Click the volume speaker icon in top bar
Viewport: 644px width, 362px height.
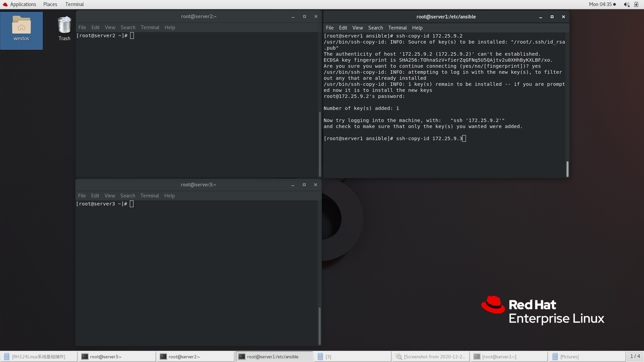[x=626, y=4]
